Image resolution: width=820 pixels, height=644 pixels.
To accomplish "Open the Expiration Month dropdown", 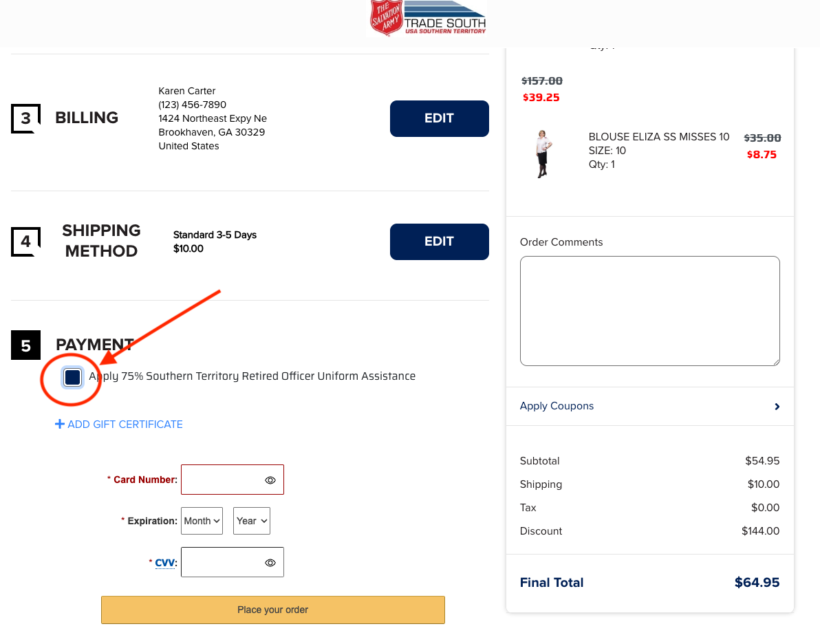I will click(202, 521).
